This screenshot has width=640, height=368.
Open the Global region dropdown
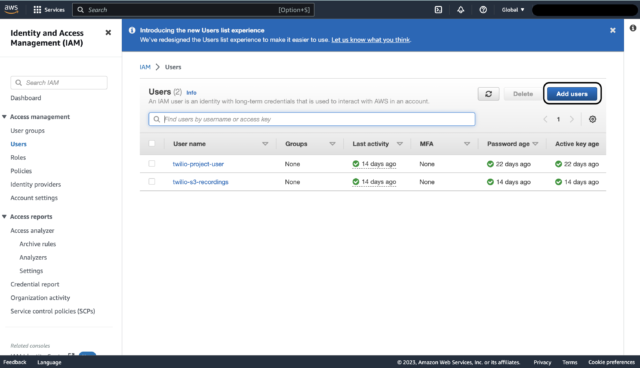click(513, 10)
